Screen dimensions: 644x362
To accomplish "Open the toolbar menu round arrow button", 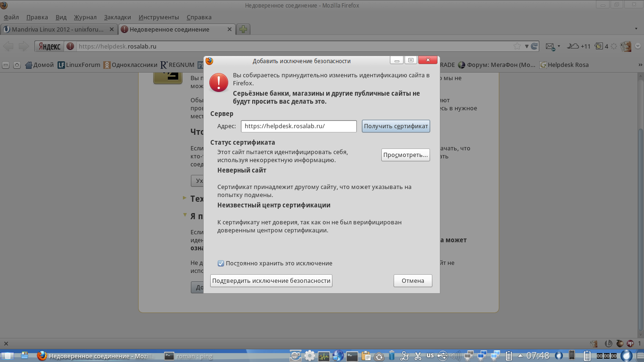I will point(638,46).
